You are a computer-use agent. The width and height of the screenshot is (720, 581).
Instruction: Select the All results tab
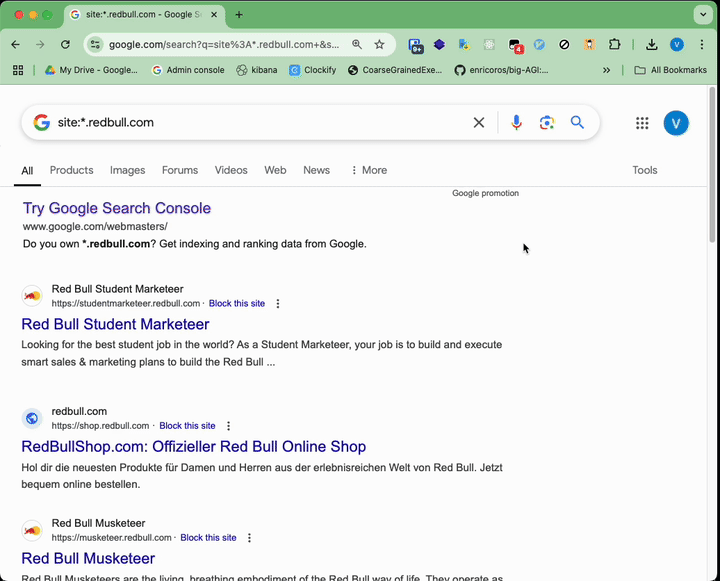27,171
